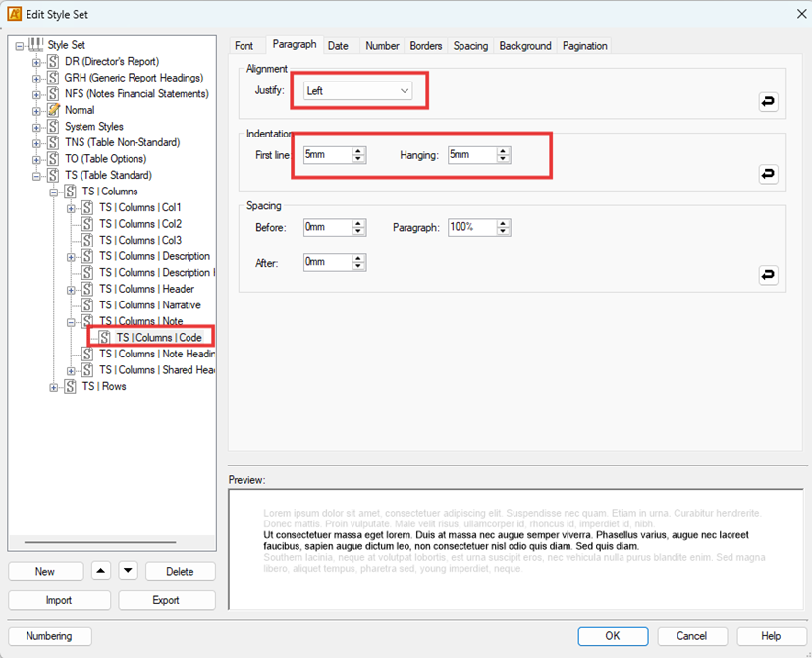The width and height of the screenshot is (812, 658).
Task: Click the Paragraph spacing 100% field
Action: click(x=472, y=227)
